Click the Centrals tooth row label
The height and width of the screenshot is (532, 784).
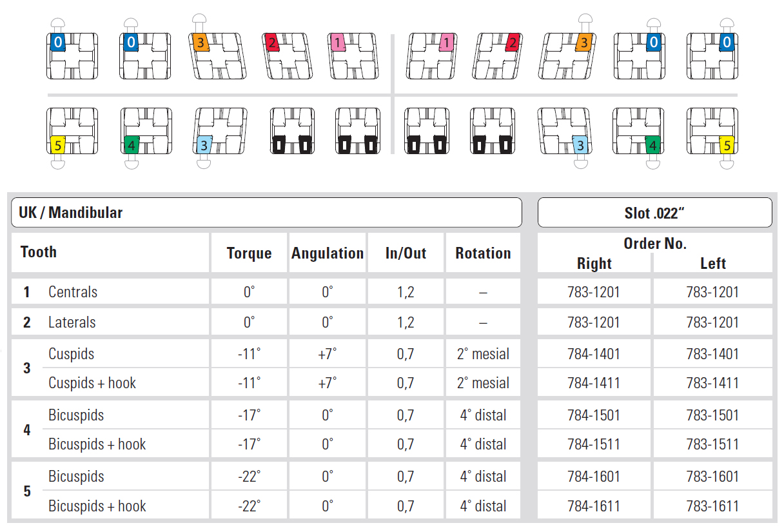point(73,292)
